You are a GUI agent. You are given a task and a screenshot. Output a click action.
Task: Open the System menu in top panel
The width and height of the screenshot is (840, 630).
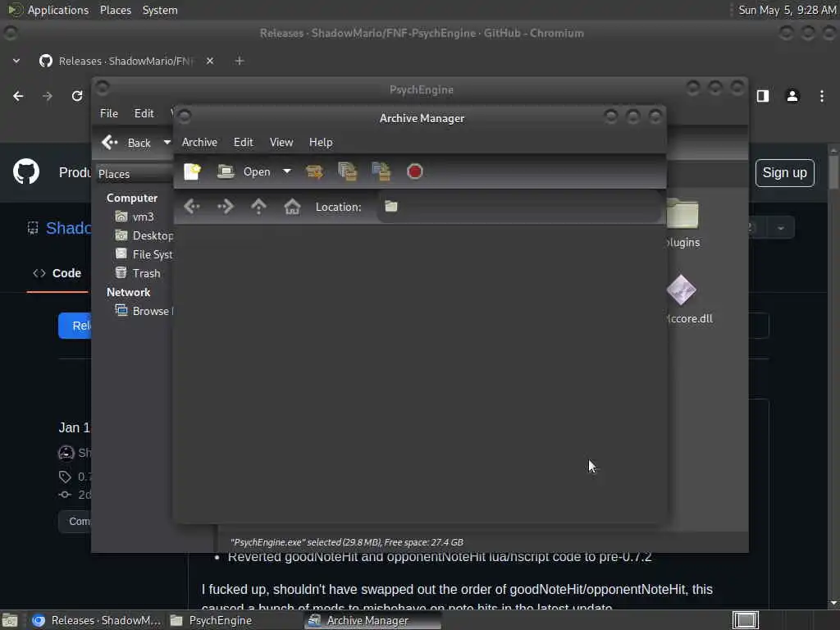[x=160, y=10]
